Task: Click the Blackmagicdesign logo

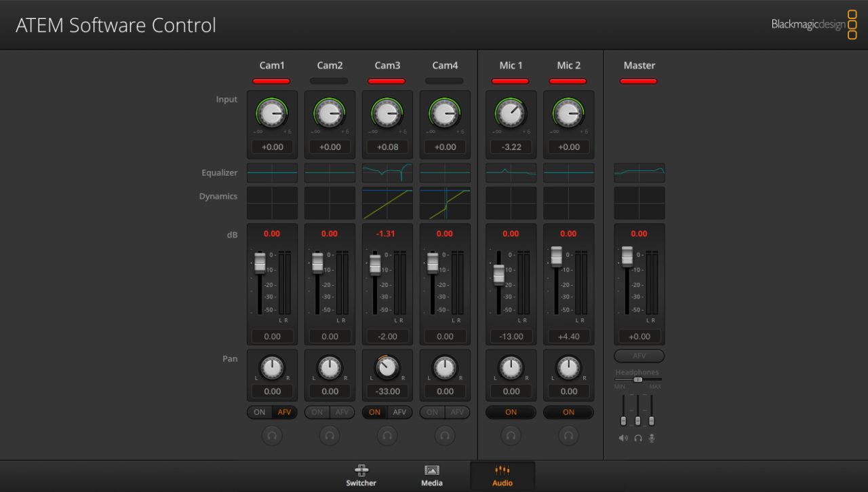Action: pyautogui.click(x=814, y=24)
